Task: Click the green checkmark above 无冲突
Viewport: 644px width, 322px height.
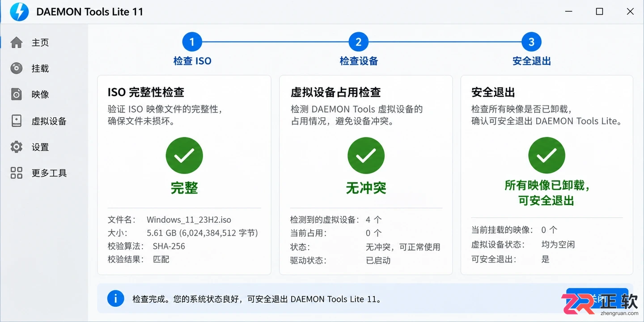Action: [366, 156]
